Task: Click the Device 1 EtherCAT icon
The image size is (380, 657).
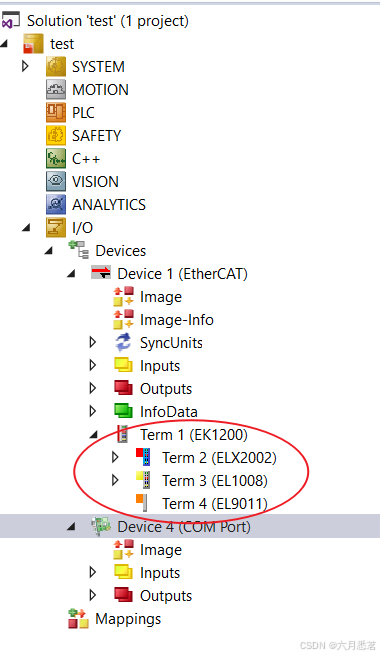Action: pyautogui.click(x=101, y=273)
